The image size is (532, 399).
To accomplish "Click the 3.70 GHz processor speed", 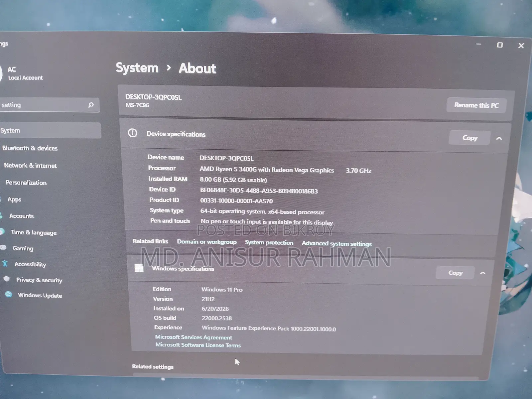I will point(358,171).
